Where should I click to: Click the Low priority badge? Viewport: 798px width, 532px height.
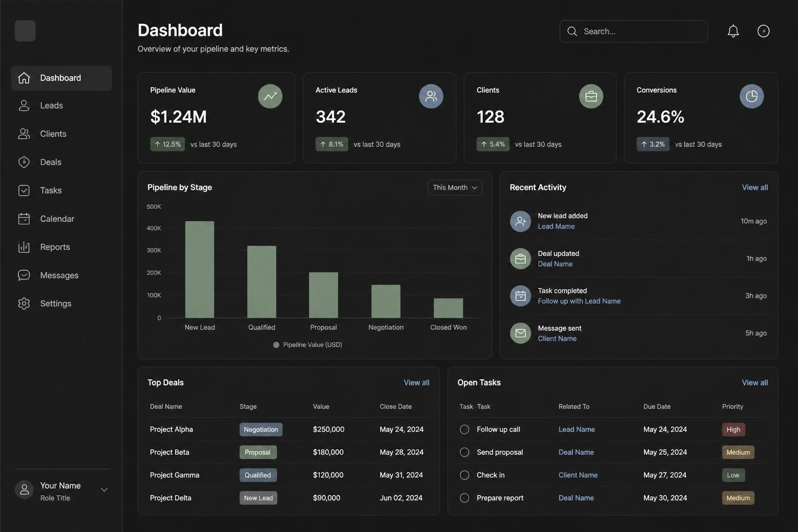733,475
